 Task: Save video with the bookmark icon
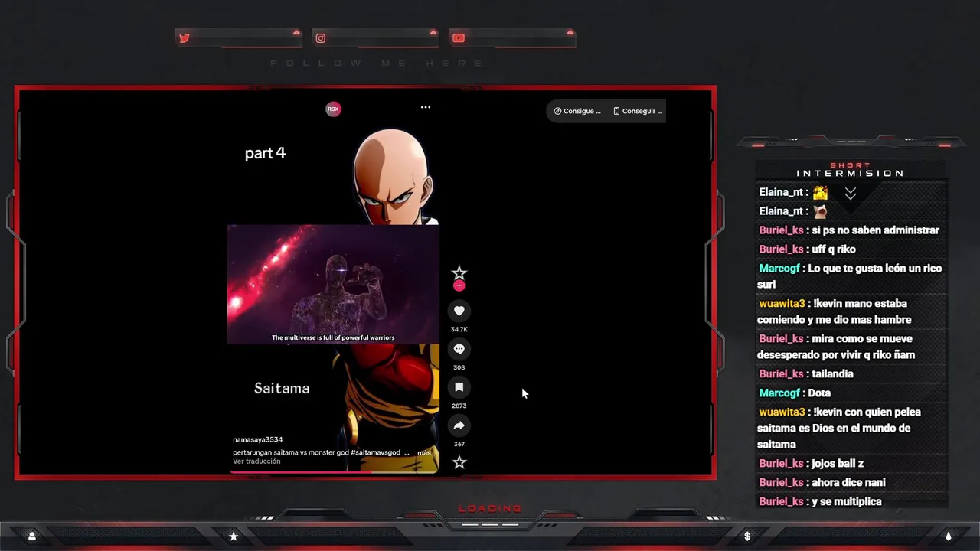(459, 387)
